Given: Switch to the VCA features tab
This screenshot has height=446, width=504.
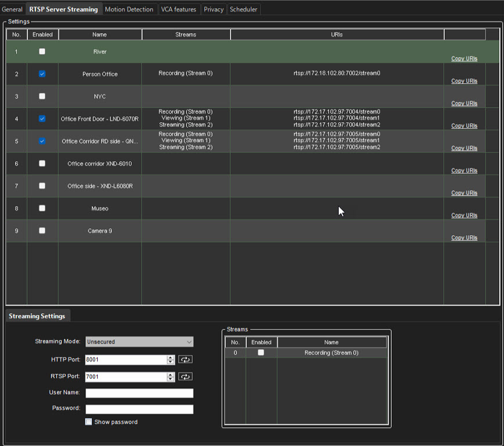Looking at the screenshot, I should [x=179, y=9].
